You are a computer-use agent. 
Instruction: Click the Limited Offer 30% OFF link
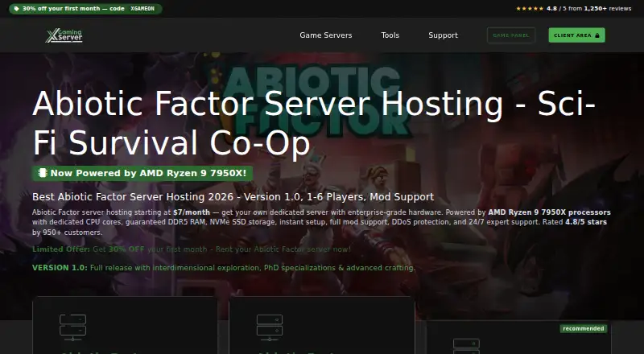coord(192,249)
